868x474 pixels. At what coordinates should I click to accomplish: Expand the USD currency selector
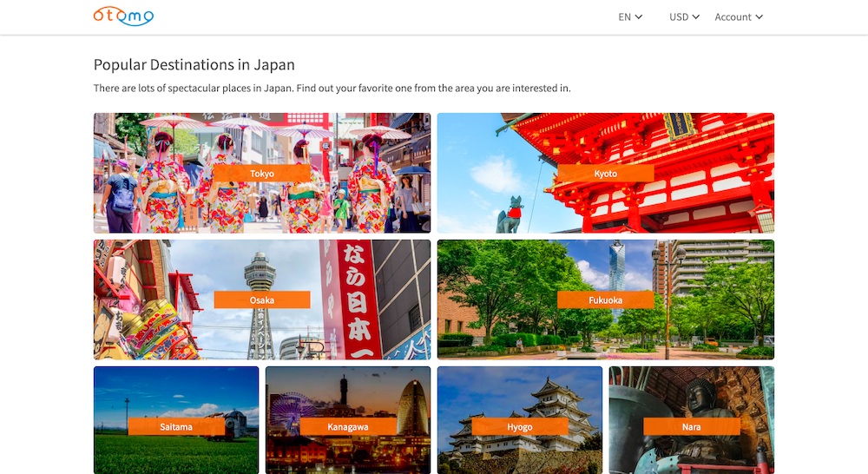point(684,17)
